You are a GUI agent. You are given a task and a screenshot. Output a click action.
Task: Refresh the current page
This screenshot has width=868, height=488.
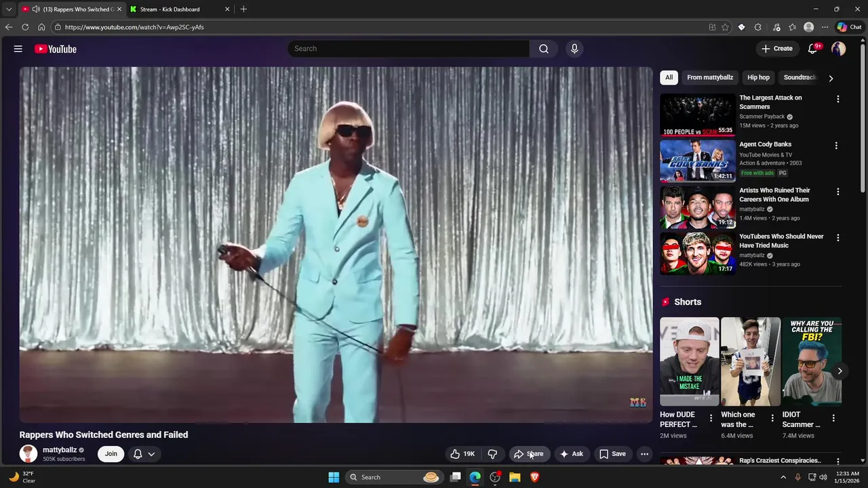click(x=25, y=27)
